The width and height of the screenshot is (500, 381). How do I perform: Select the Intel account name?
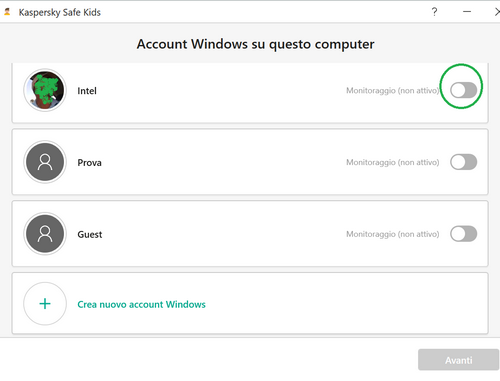tap(87, 91)
